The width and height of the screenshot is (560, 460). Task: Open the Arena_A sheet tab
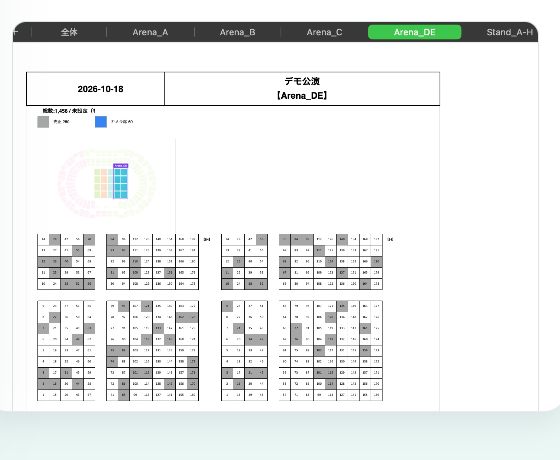point(150,32)
